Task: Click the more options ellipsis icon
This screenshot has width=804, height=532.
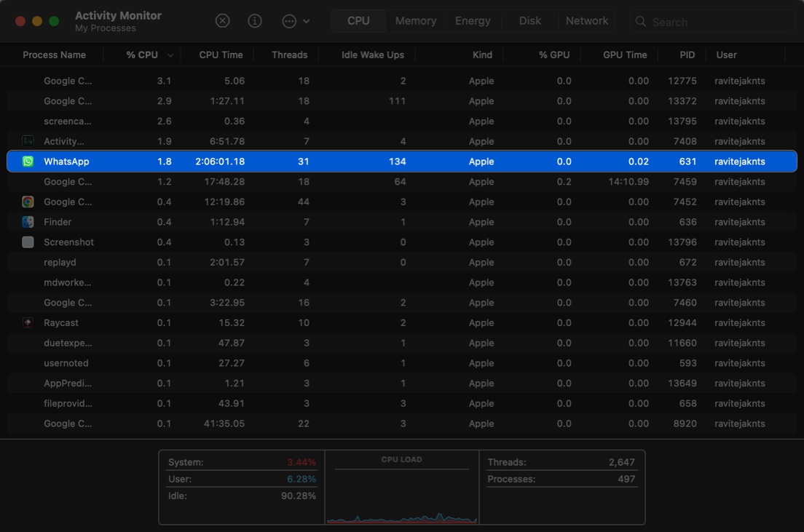Action: click(291, 20)
